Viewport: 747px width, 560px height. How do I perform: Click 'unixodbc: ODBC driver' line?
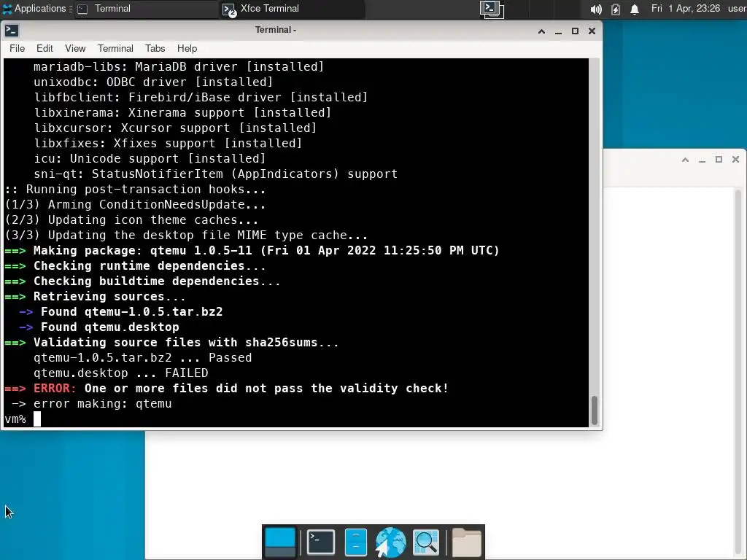pyautogui.click(x=153, y=82)
